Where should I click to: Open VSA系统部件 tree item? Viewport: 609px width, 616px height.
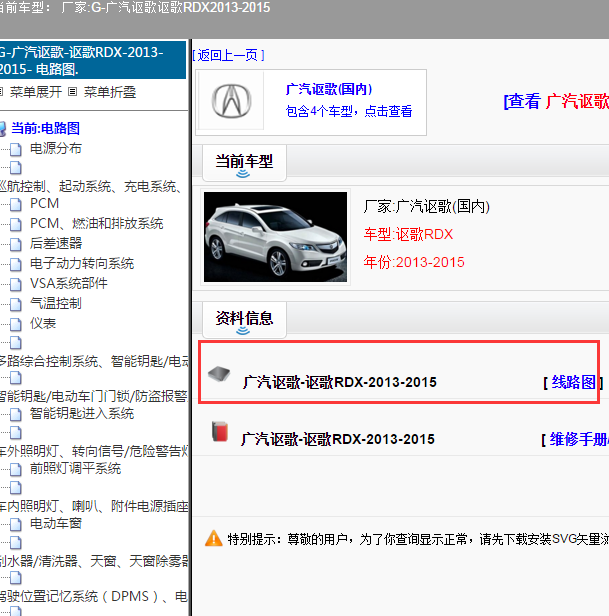pos(69,283)
